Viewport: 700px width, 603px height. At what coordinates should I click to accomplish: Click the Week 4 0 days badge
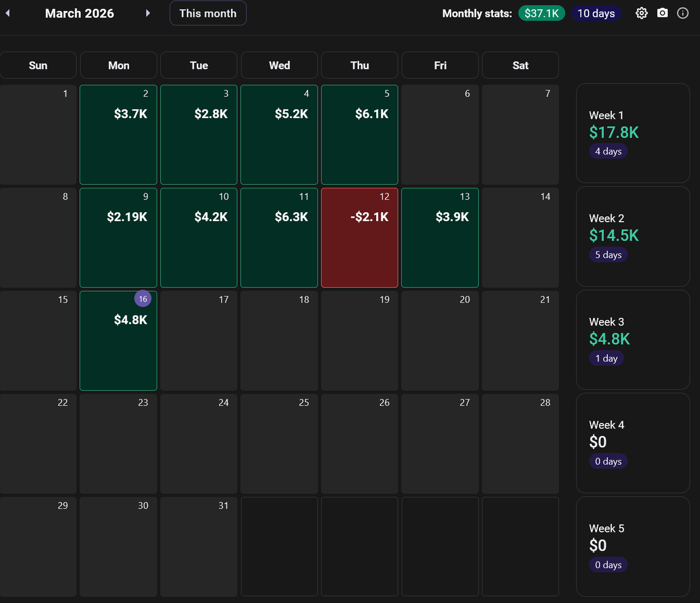pyautogui.click(x=608, y=461)
